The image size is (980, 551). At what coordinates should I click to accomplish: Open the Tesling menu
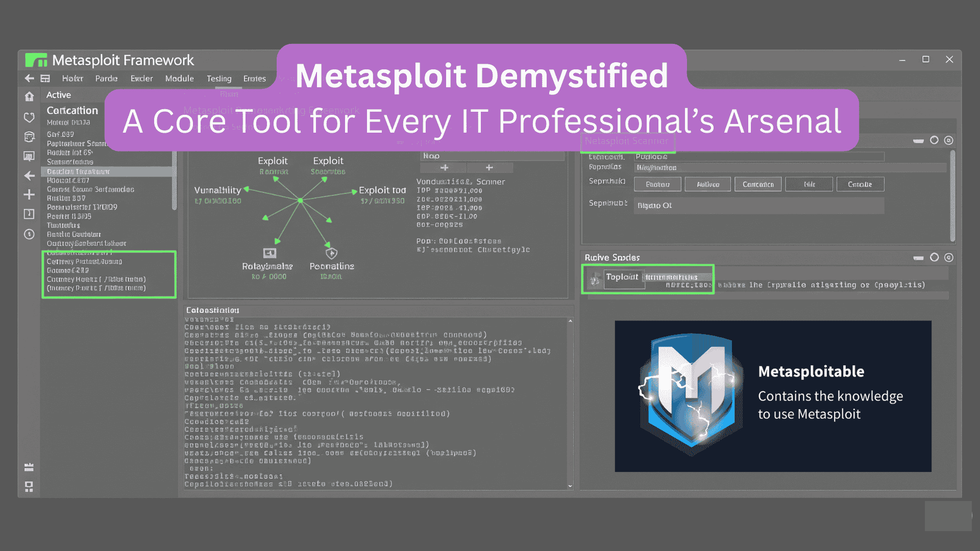(x=219, y=79)
